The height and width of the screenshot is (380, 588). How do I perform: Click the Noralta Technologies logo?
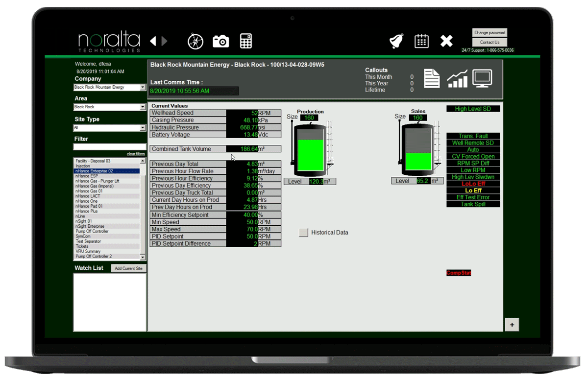tap(109, 42)
